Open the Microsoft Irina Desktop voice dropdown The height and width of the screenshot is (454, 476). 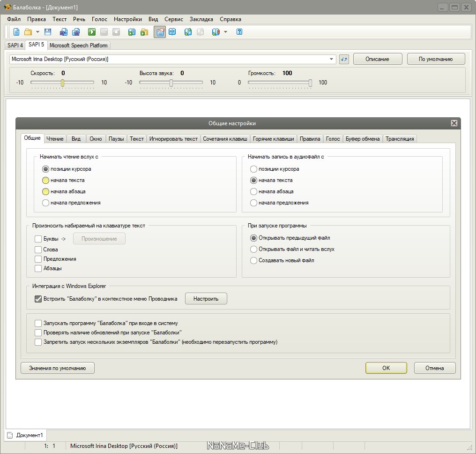pos(332,59)
